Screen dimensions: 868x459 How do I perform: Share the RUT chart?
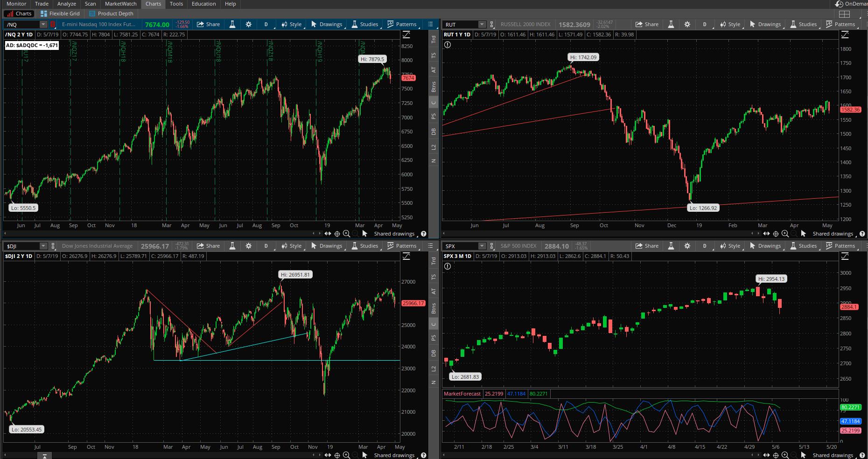647,24
